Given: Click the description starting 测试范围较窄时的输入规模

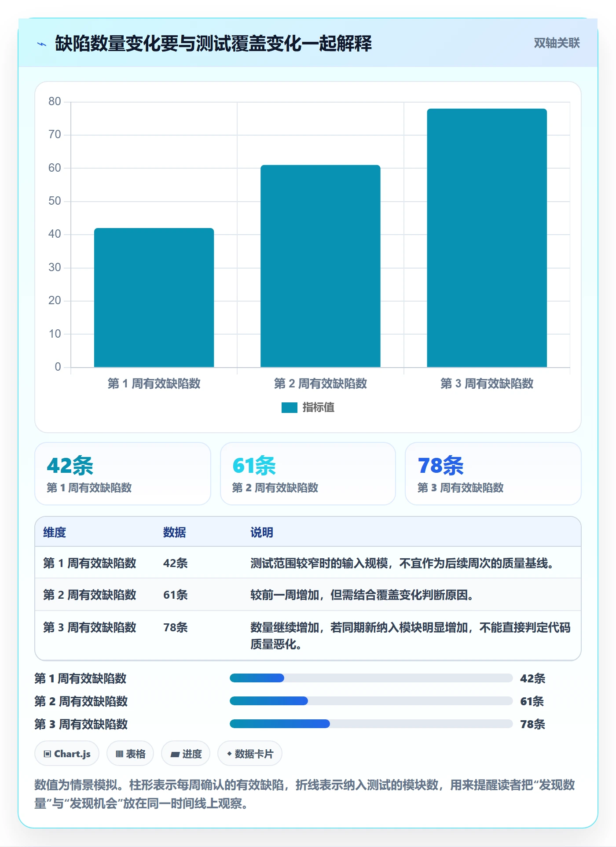Looking at the screenshot, I should tap(402, 563).
